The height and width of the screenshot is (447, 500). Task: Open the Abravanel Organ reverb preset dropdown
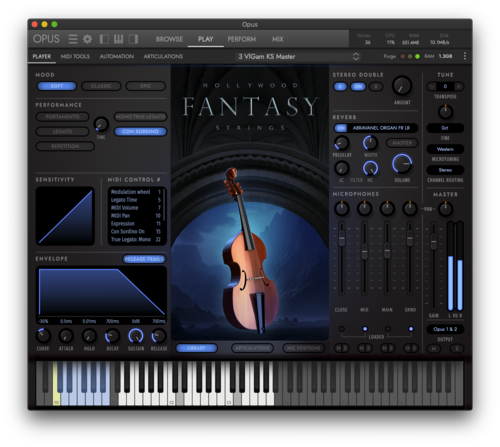coord(382,128)
